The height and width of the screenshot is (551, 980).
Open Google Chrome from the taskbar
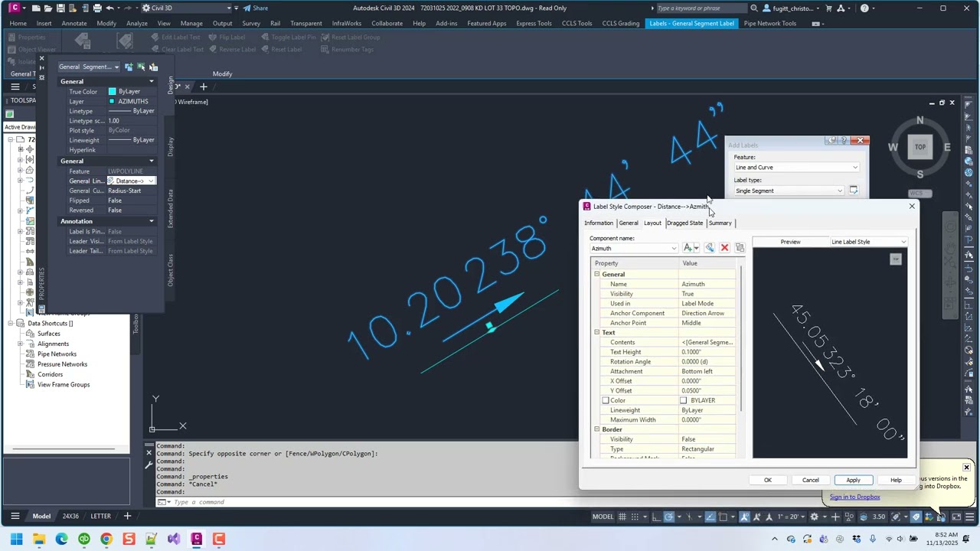[x=106, y=539]
